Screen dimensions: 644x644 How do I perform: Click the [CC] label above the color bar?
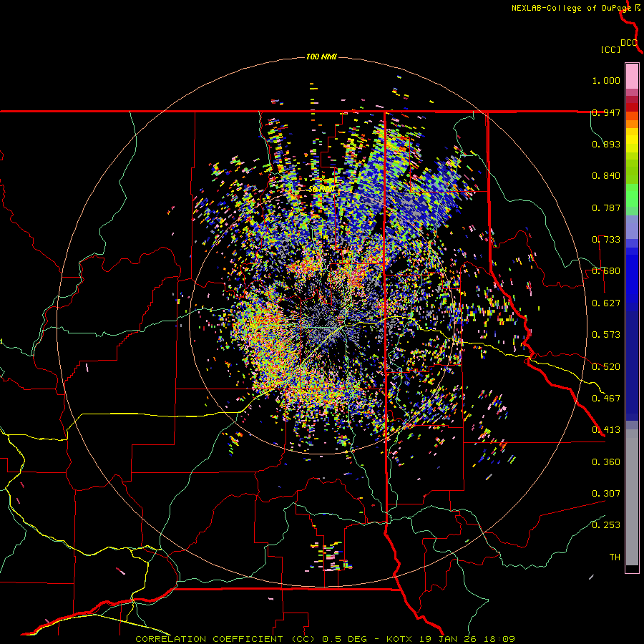pyautogui.click(x=610, y=49)
